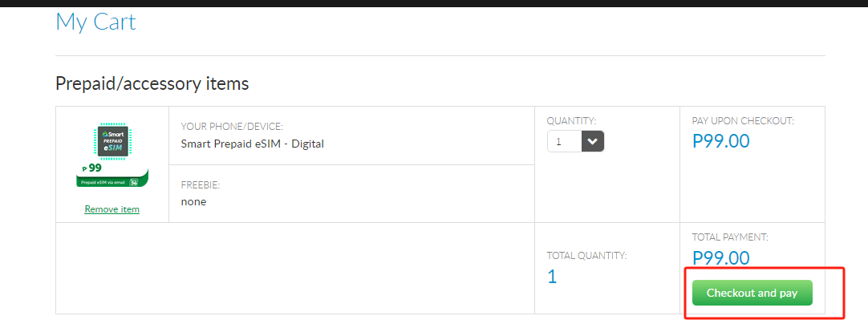Click the freebie value 'none'

(x=193, y=202)
